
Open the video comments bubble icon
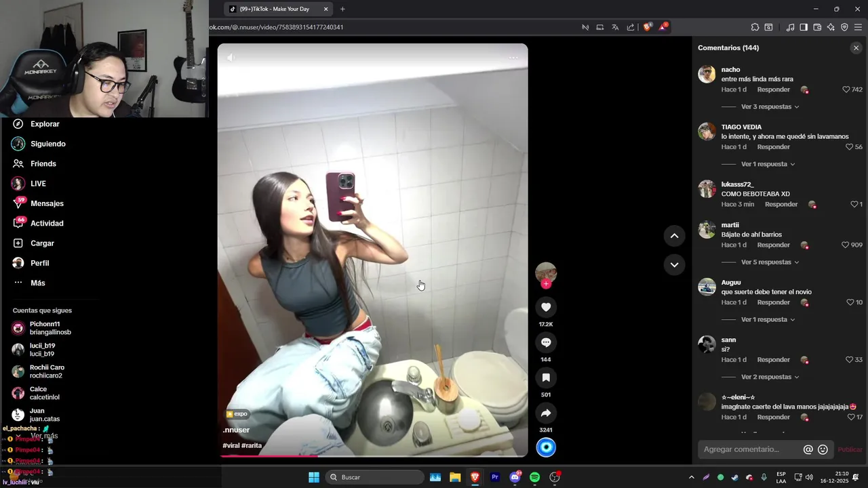(x=546, y=342)
